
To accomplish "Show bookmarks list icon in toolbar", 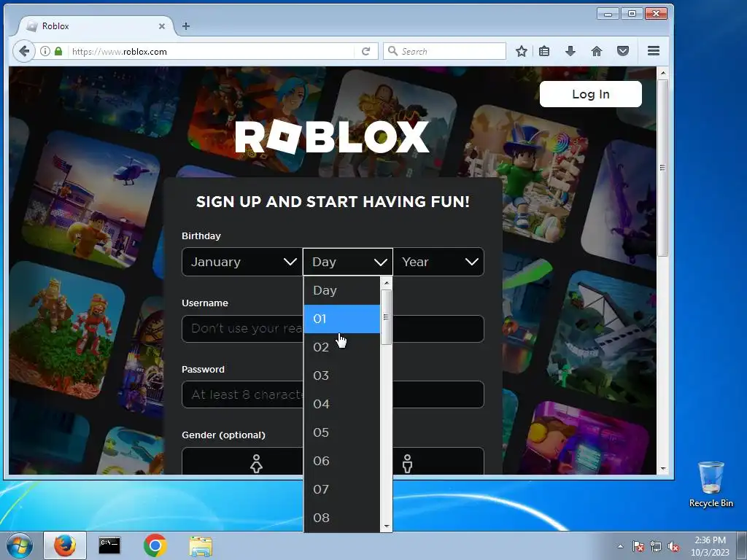I will coord(544,51).
